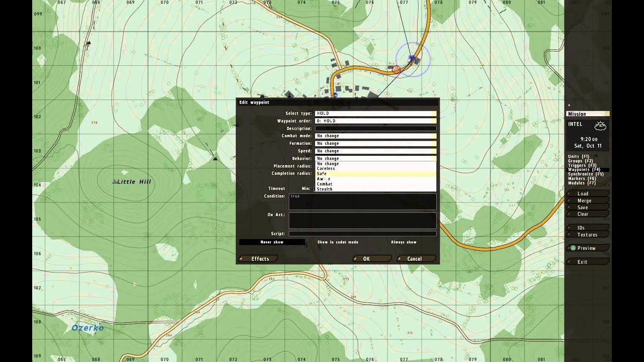Click the On Act. text box
The height and width of the screenshot is (362, 644).
(362, 220)
